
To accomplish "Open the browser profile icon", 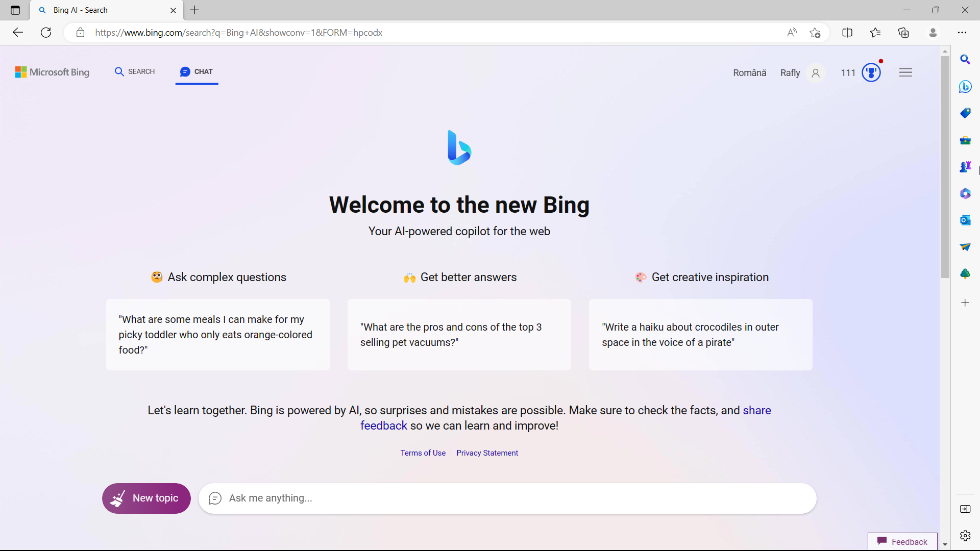I will point(933,33).
